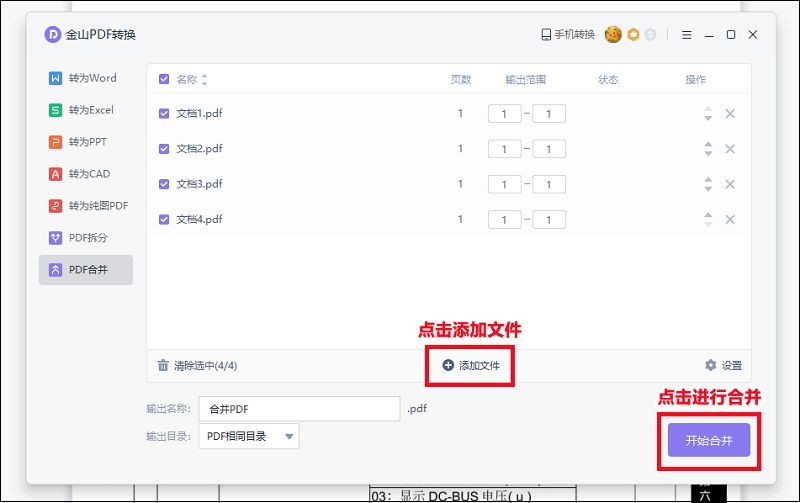The width and height of the screenshot is (800, 503).
Task: Remove 文档2.pdf with its X icon
Action: (x=730, y=148)
